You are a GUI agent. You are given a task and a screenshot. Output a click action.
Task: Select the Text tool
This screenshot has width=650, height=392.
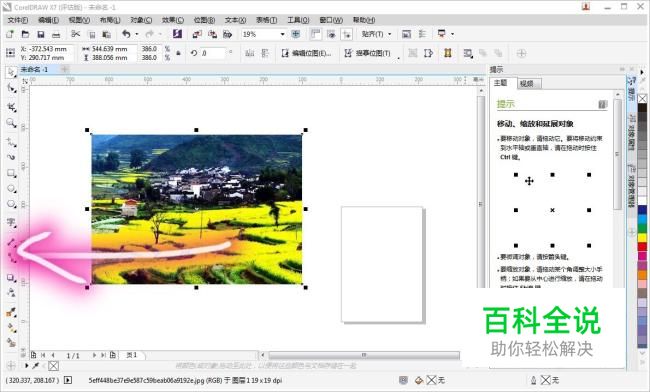11,223
